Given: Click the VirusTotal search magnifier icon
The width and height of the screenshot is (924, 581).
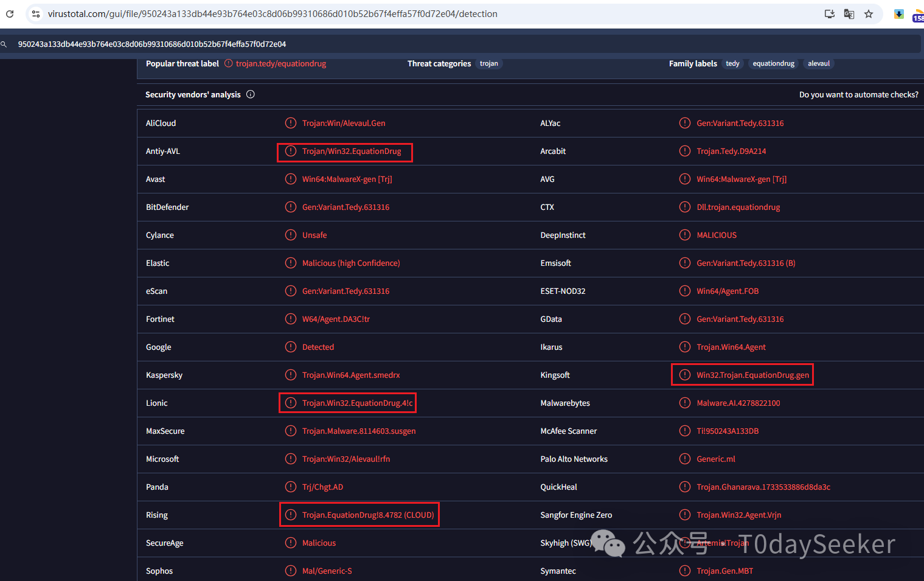Looking at the screenshot, I should click(x=4, y=44).
